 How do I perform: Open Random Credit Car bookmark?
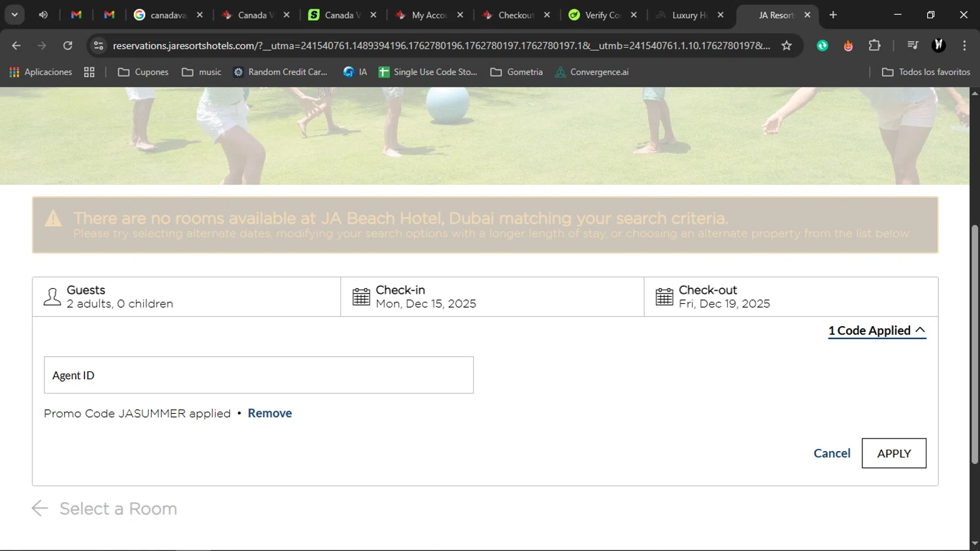(x=280, y=72)
